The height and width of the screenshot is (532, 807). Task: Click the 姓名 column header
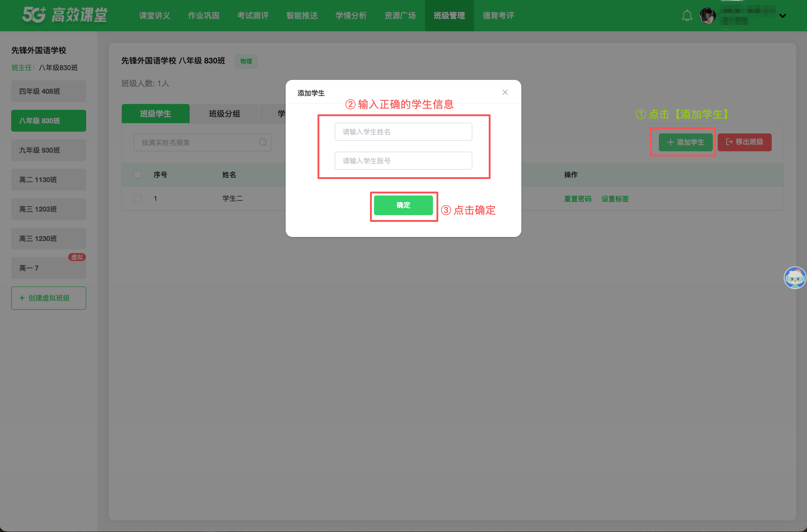tap(229, 175)
